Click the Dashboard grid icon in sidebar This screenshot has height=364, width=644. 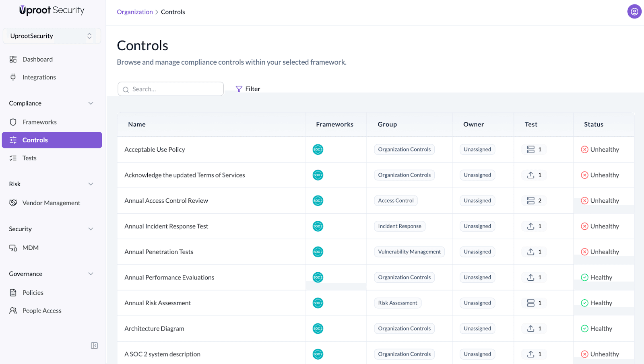click(13, 60)
